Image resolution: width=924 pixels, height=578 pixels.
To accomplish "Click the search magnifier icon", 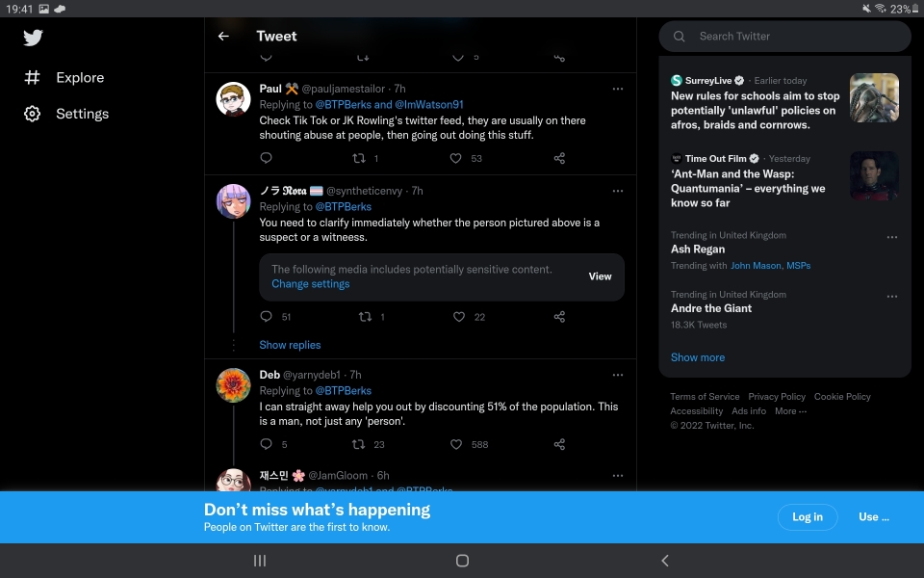I will (x=679, y=36).
